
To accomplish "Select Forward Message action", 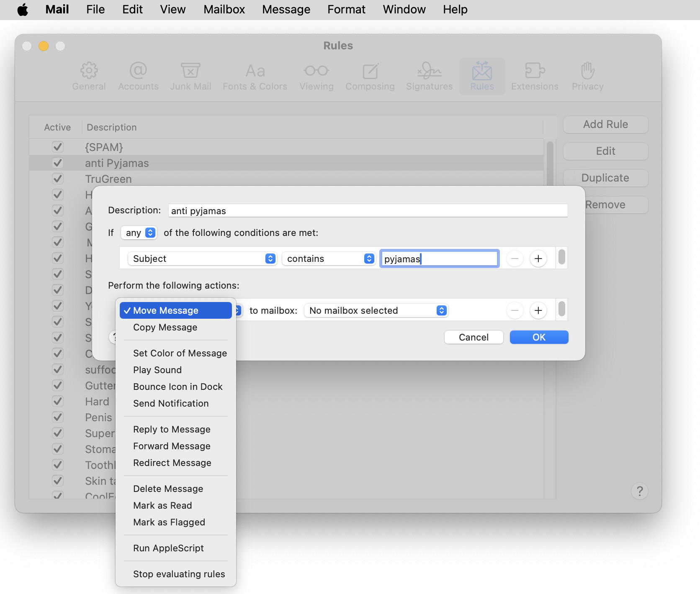I will pos(176,446).
